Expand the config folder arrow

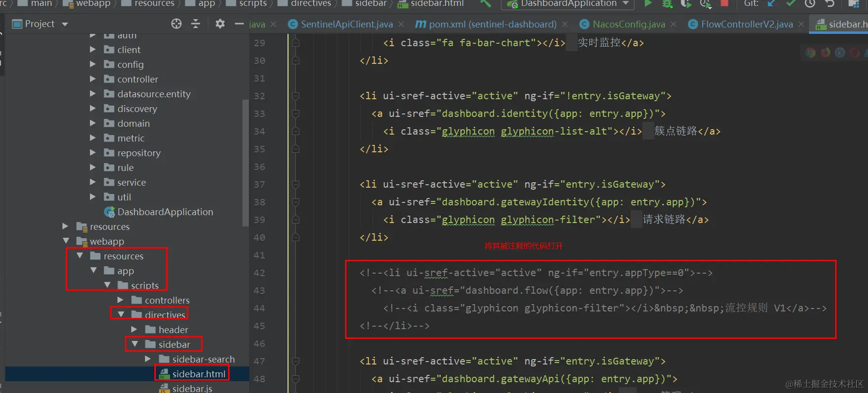tap(93, 64)
